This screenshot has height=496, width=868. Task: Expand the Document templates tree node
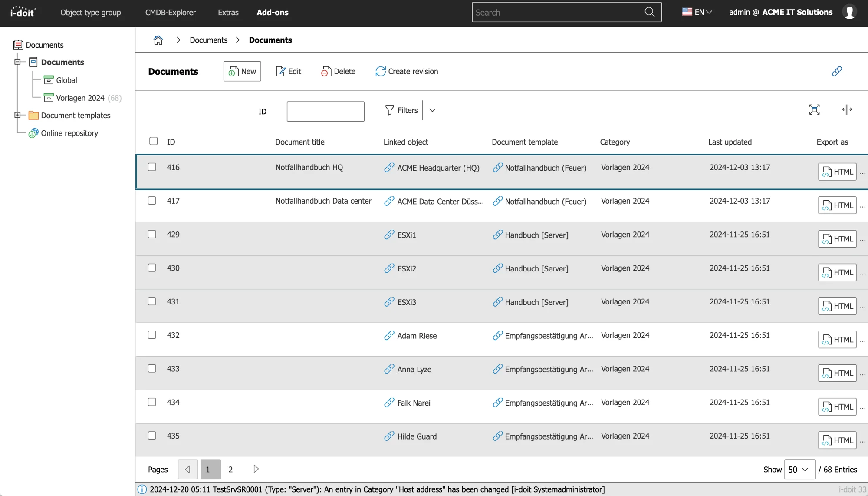coord(17,115)
